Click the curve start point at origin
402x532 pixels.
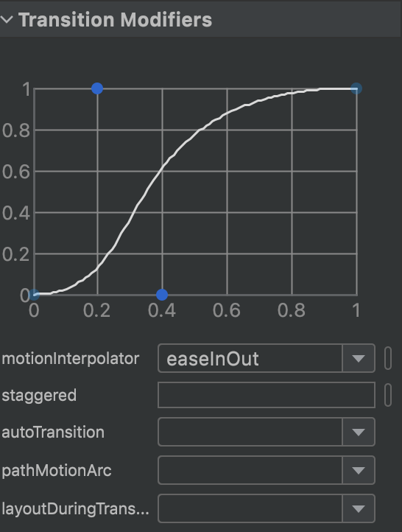click(34, 295)
